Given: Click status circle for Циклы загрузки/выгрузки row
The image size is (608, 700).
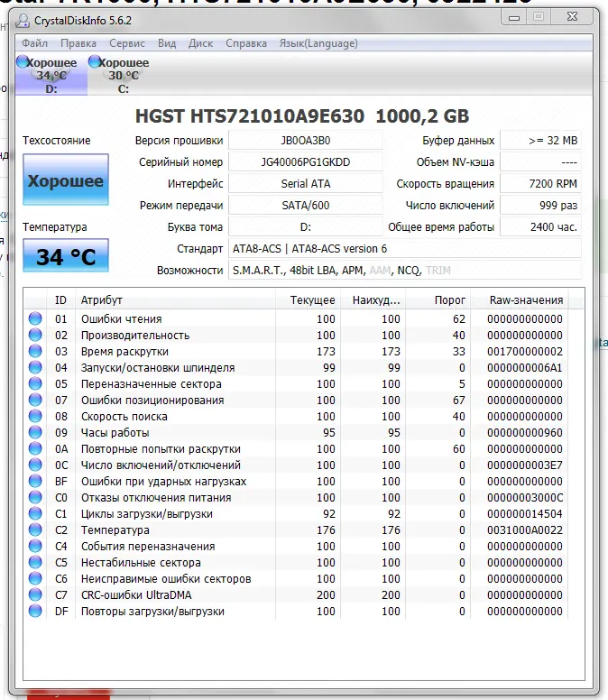Looking at the screenshot, I should [x=35, y=513].
